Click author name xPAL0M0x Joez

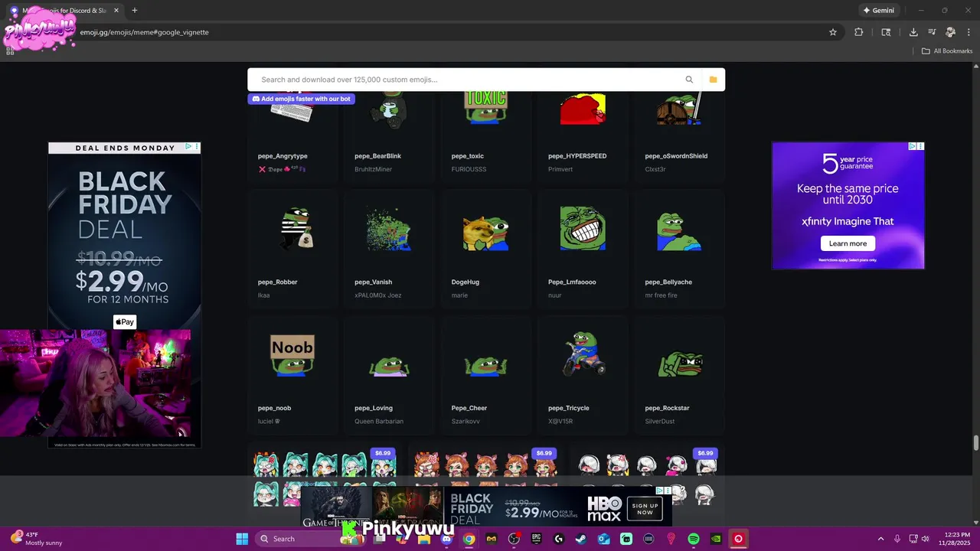click(377, 295)
